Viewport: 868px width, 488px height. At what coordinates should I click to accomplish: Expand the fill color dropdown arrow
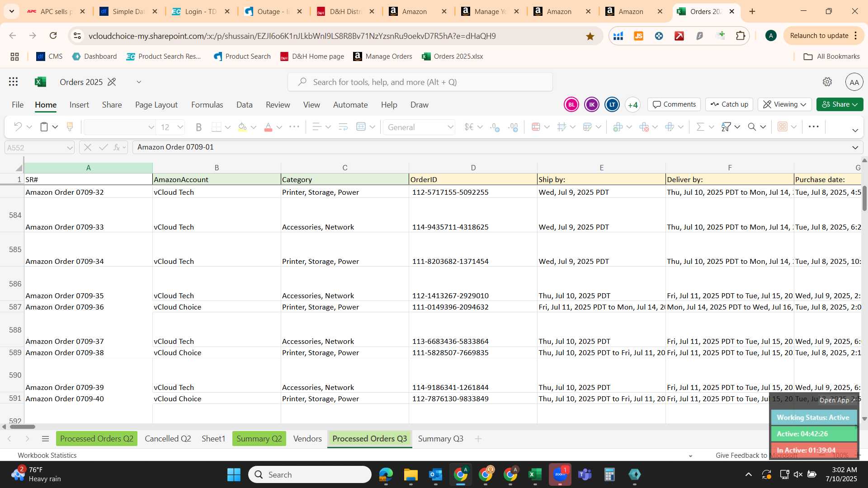coord(254,127)
